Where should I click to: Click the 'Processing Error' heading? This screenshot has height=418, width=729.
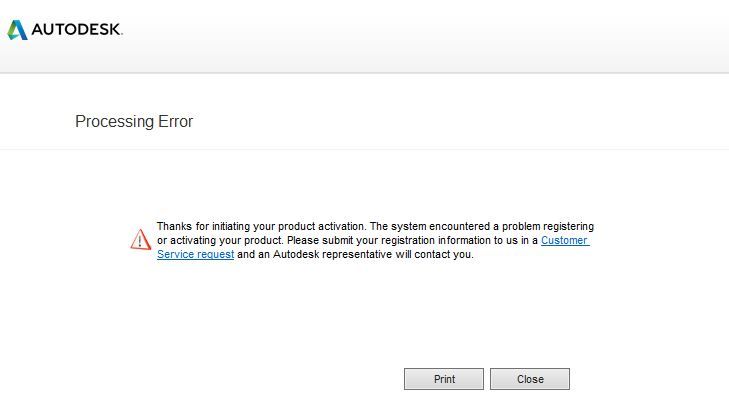[134, 121]
